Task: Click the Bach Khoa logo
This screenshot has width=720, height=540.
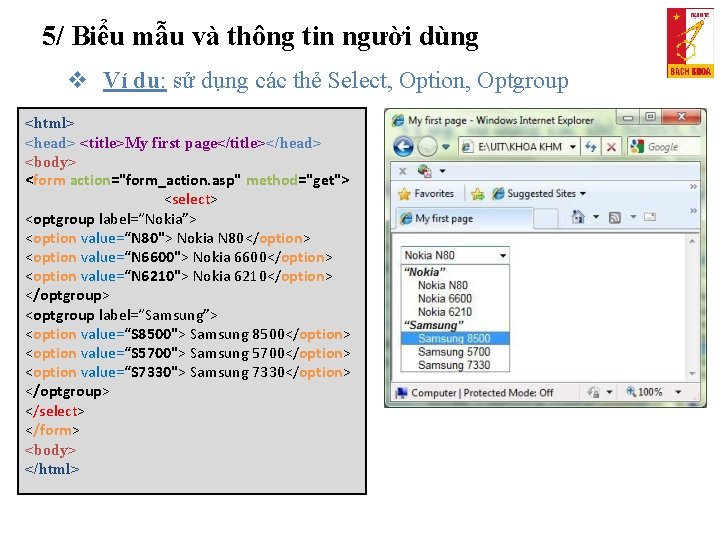Action: point(690,43)
